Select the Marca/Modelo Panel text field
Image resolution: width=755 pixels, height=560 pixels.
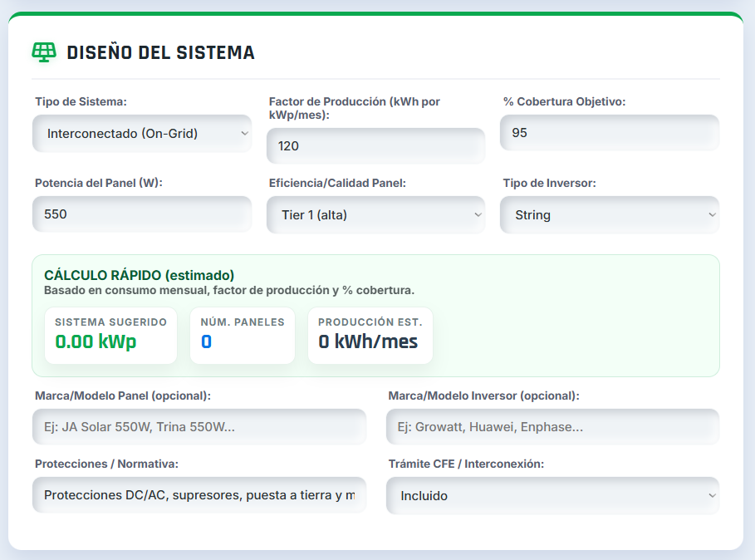(199, 427)
